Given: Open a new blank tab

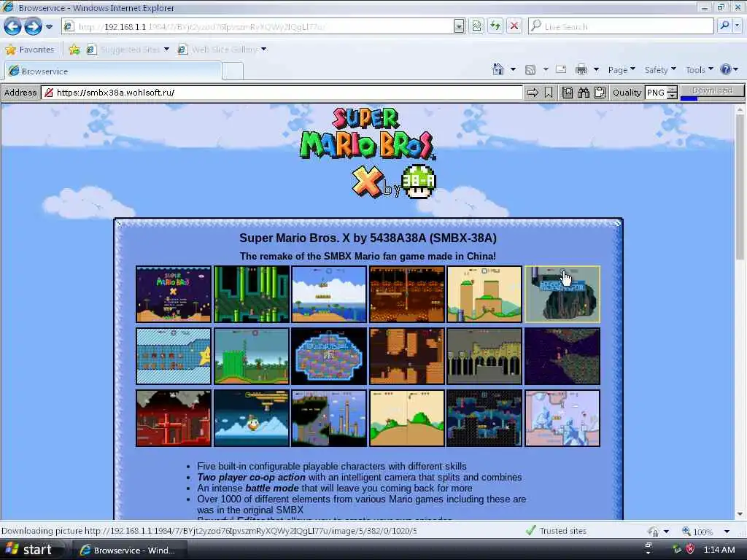Looking at the screenshot, I should (233, 71).
